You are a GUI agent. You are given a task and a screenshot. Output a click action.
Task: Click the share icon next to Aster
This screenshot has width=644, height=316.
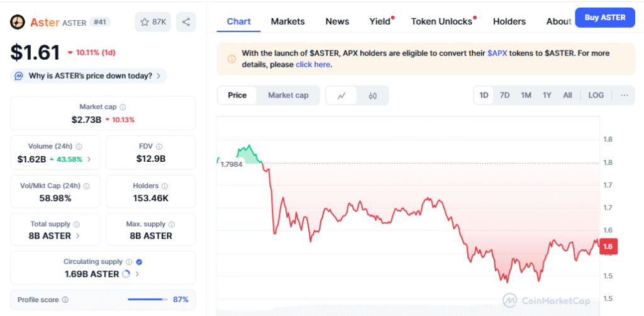click(186, 22)
